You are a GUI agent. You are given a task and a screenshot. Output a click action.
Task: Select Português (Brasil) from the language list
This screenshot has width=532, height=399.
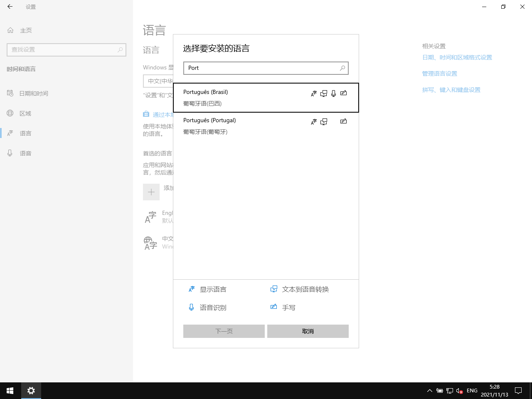coord(245,98)
